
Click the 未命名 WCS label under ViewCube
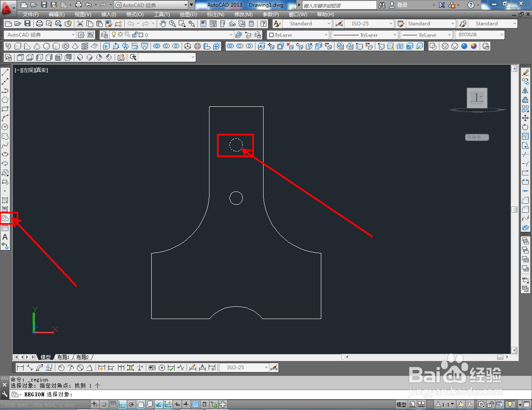(x=477, y=137)
